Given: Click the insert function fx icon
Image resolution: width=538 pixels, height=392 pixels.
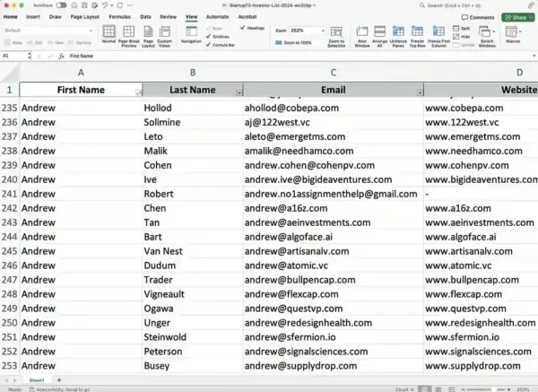Looking at the screenshot, I should [61, 56].
